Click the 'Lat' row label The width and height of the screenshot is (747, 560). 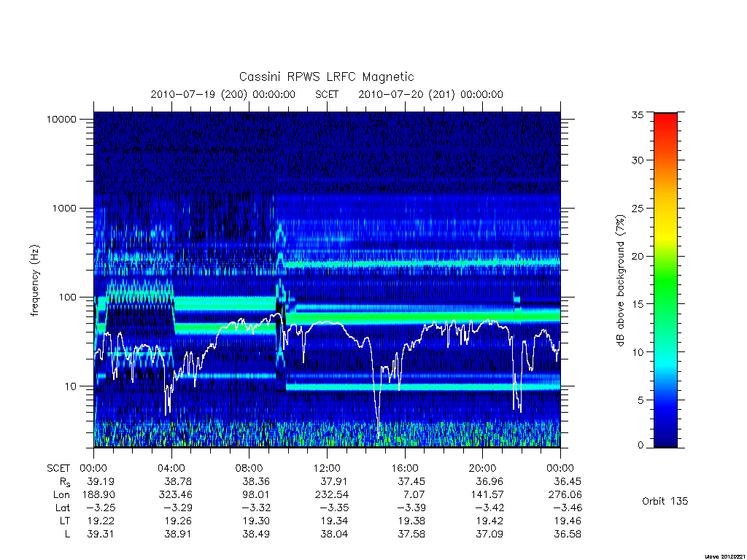coord(63,508)
